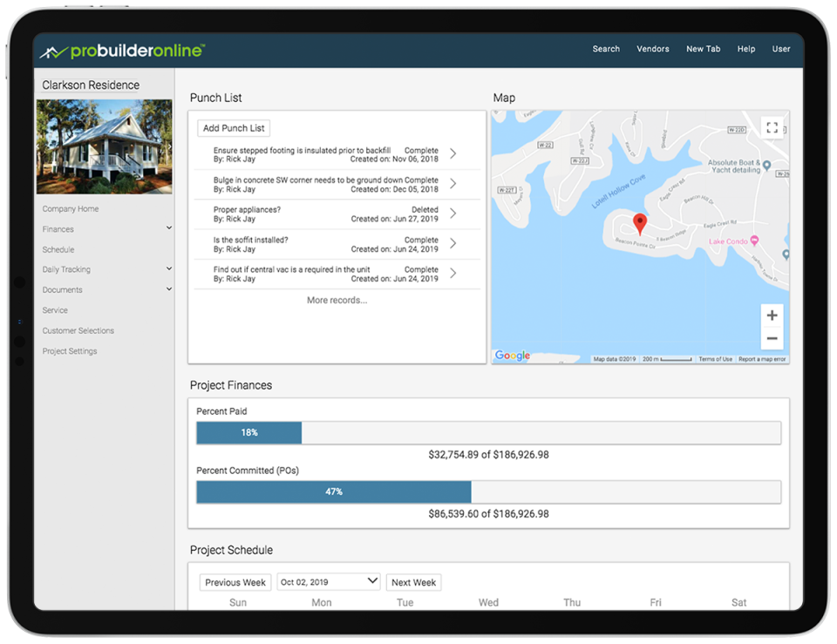The image size is (837, 644).
Task: Click the Next Week button
Action: [413, 581]
